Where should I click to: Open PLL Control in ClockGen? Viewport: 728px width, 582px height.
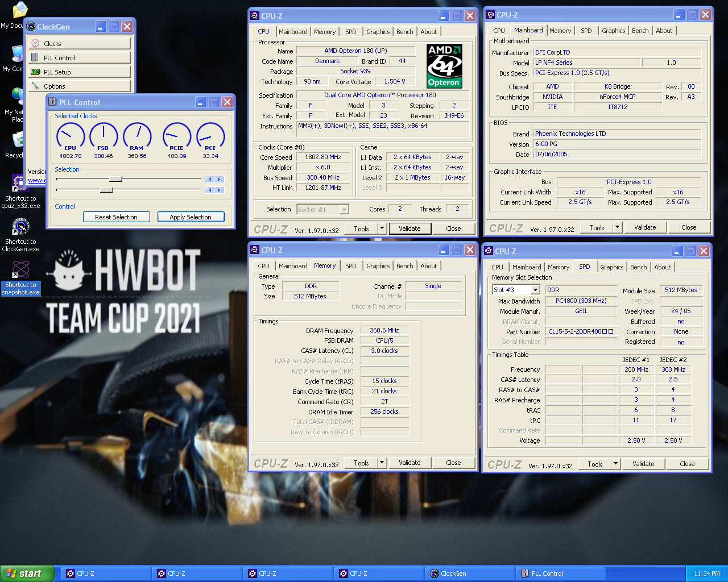(x=80, y=57)
